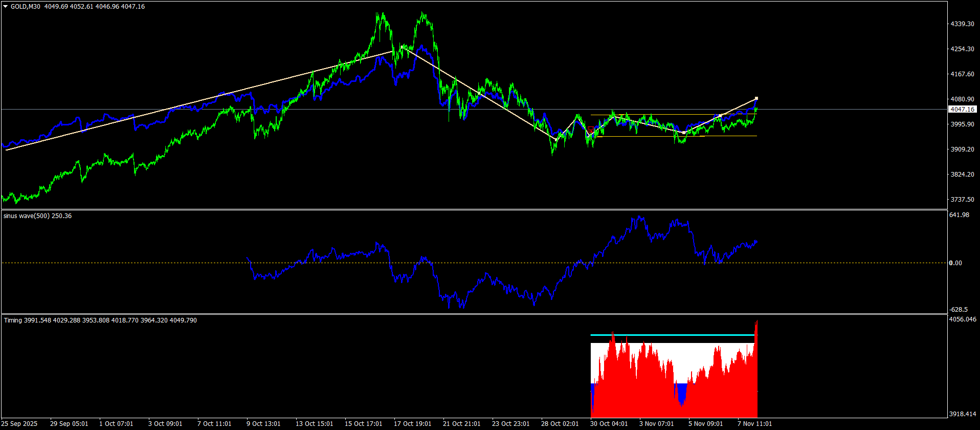
Task: Click the 28 Oct 02:01 time label
Action: (560, 424)
